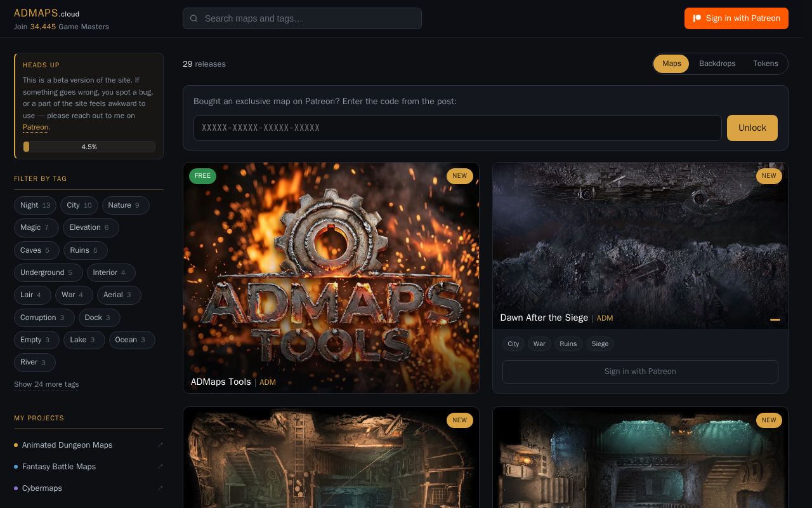Toggle the Nature tag filter
Screen dimensions: 812x508
pyautogui.click(x=126, y=205)
